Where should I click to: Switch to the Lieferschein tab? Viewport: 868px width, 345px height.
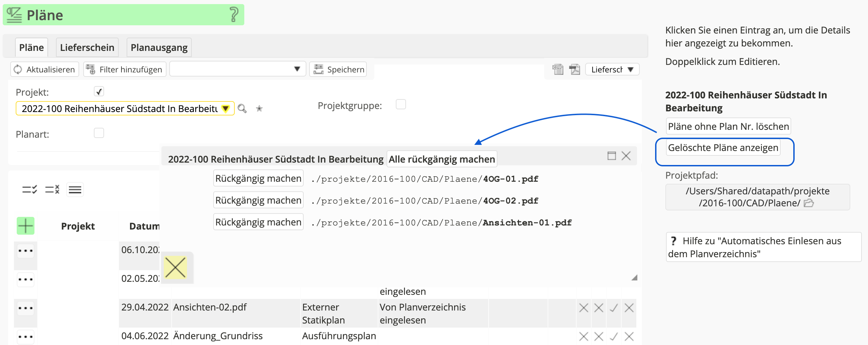tap(87, 47)
